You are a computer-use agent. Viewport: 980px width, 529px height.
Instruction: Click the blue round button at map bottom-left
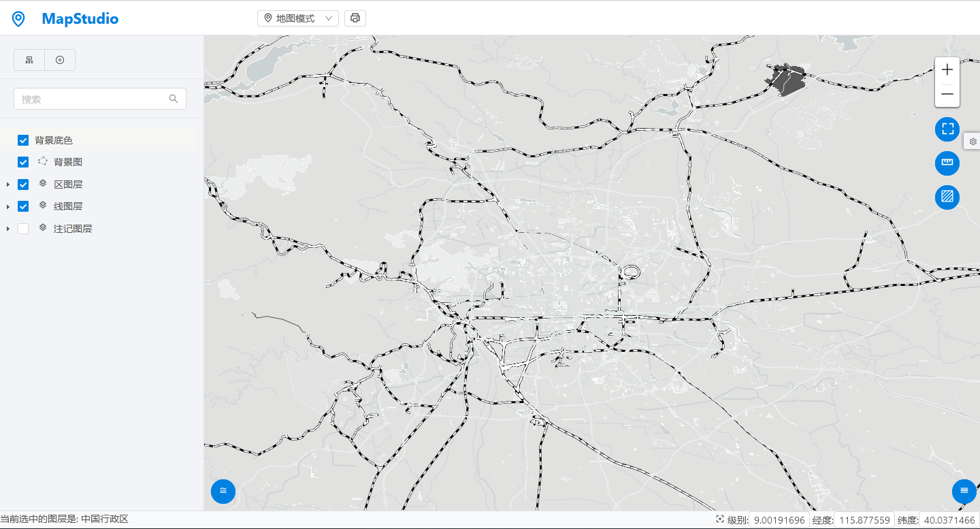[223, 491]
